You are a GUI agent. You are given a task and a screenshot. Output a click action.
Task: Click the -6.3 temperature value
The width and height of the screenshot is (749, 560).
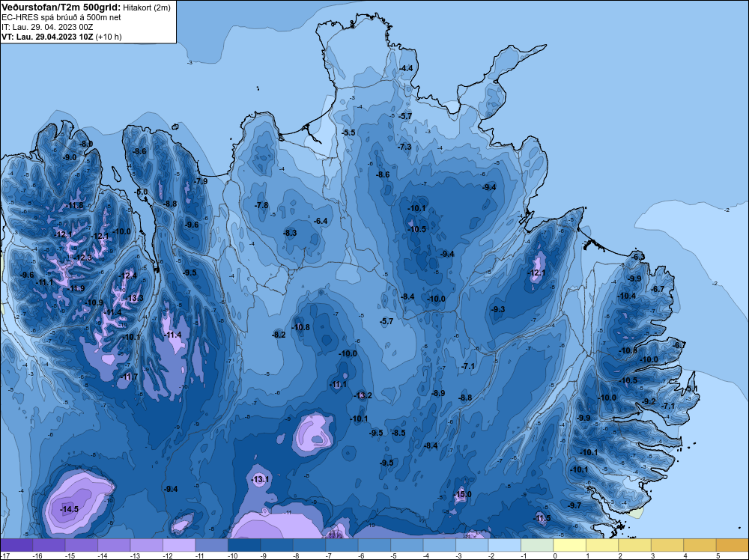(637, 258)
